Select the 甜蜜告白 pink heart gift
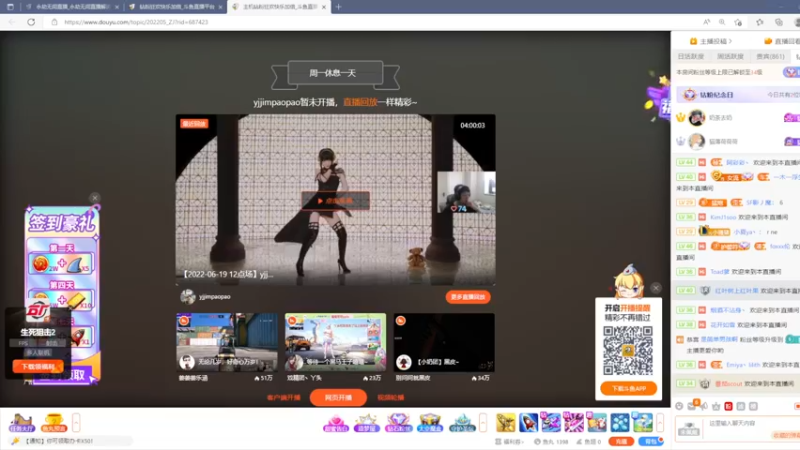 pos(335,422)
